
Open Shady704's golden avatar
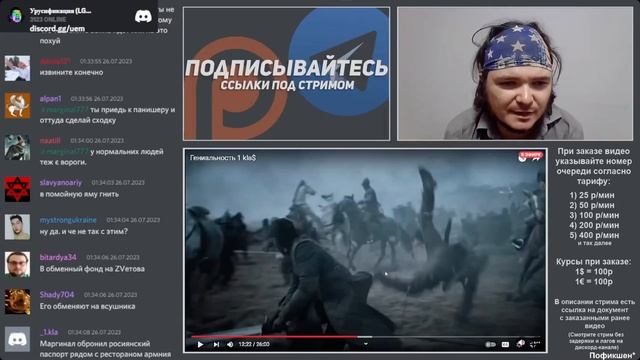click(x=17, y=302)
